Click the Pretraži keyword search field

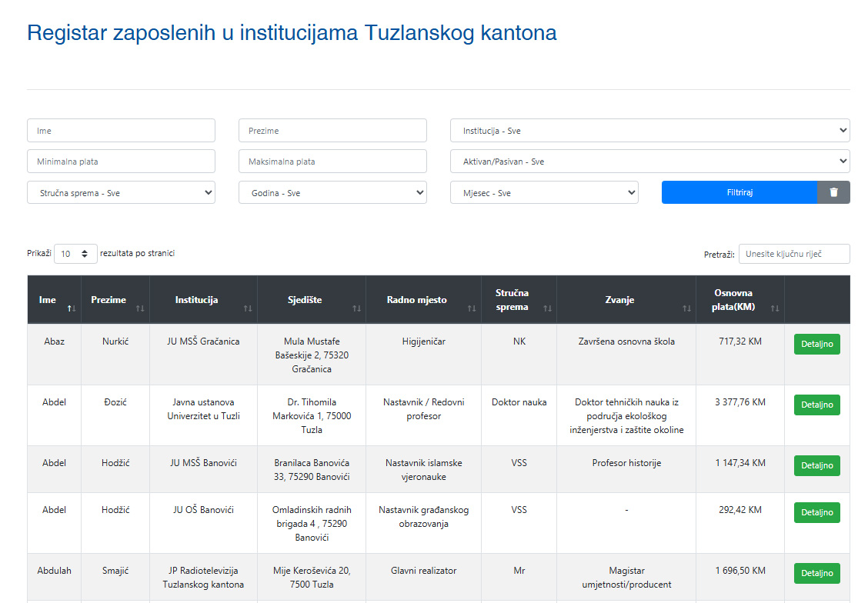(794, 254)
